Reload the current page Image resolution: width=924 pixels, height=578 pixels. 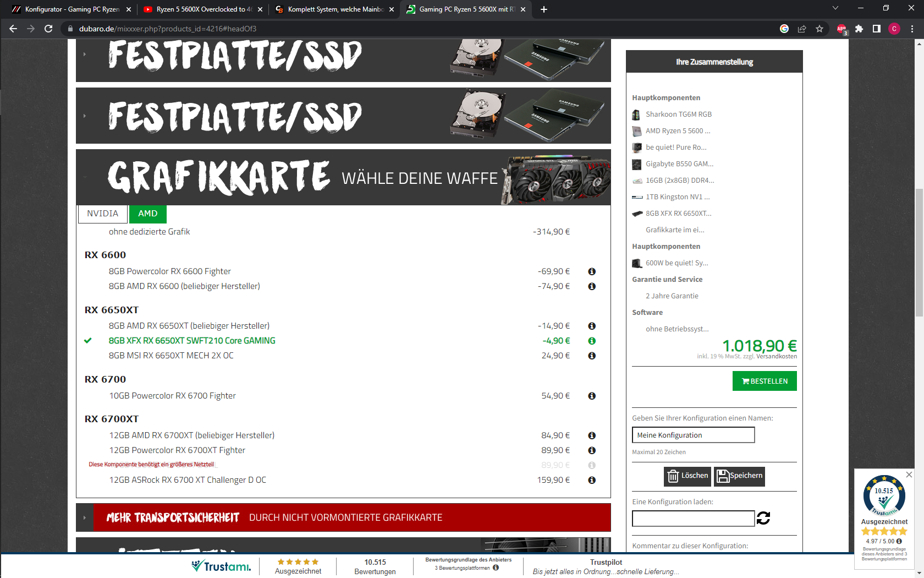click(48, 29)
